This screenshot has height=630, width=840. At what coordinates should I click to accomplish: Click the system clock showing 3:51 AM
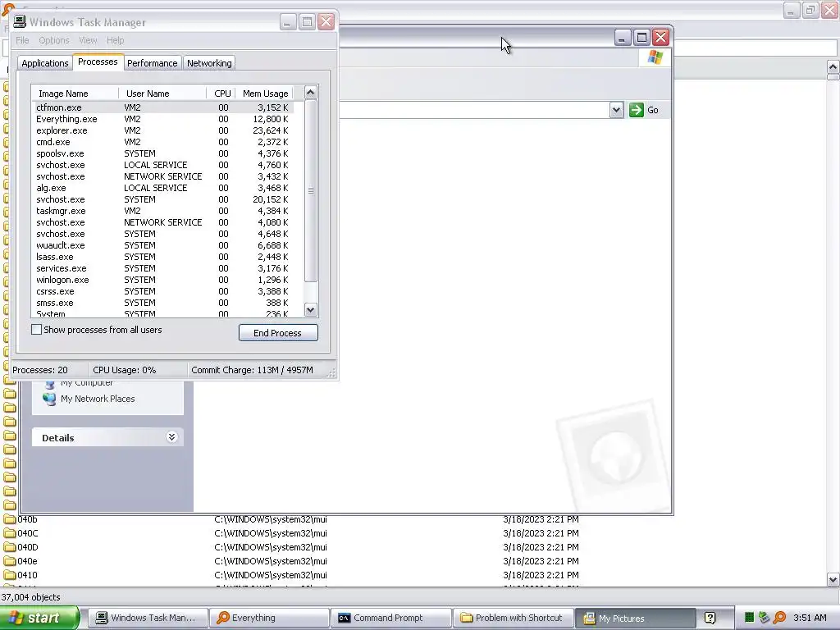coord(810,619)
